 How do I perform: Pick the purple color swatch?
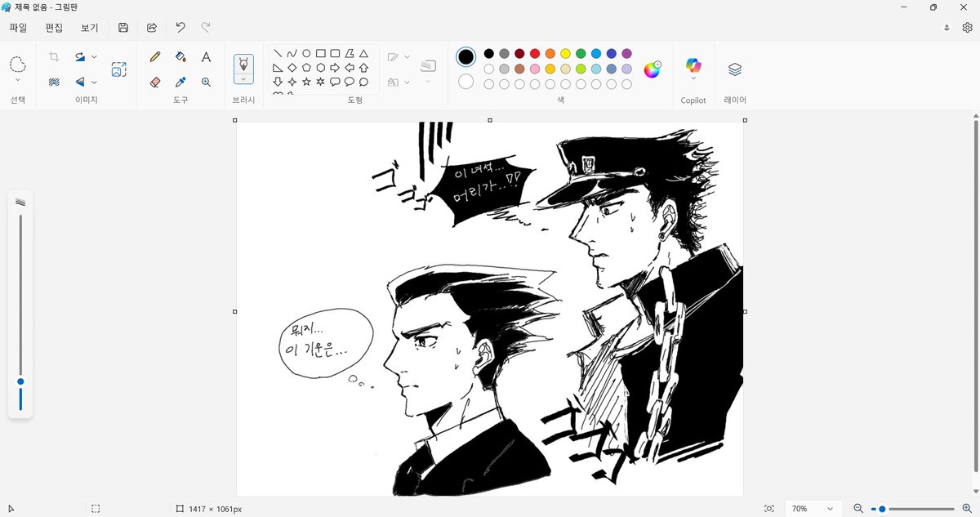(x=626, y=54)
